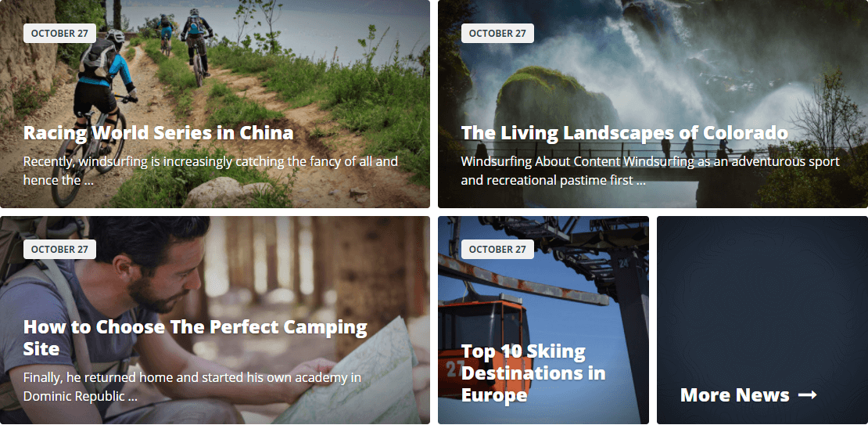Screen dimensions: 868x425
Task: Click October 27 badge on waterfall card
Action: pos(497,33)
